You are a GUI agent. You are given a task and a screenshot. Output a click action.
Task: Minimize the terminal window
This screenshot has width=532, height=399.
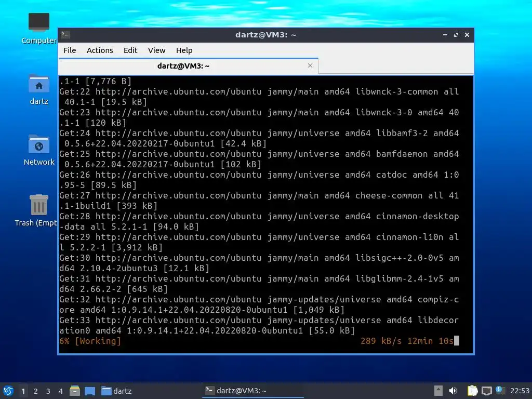(x=445, y=35)
